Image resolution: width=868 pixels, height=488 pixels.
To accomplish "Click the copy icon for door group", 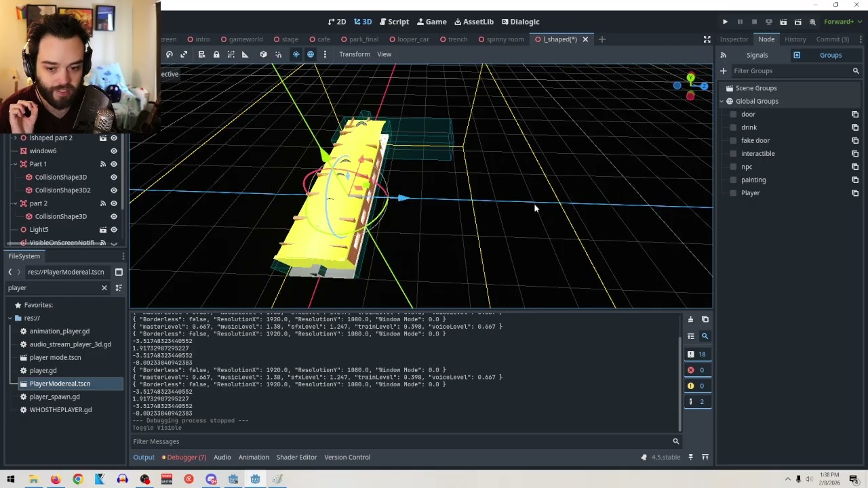I will coord(855,115).
